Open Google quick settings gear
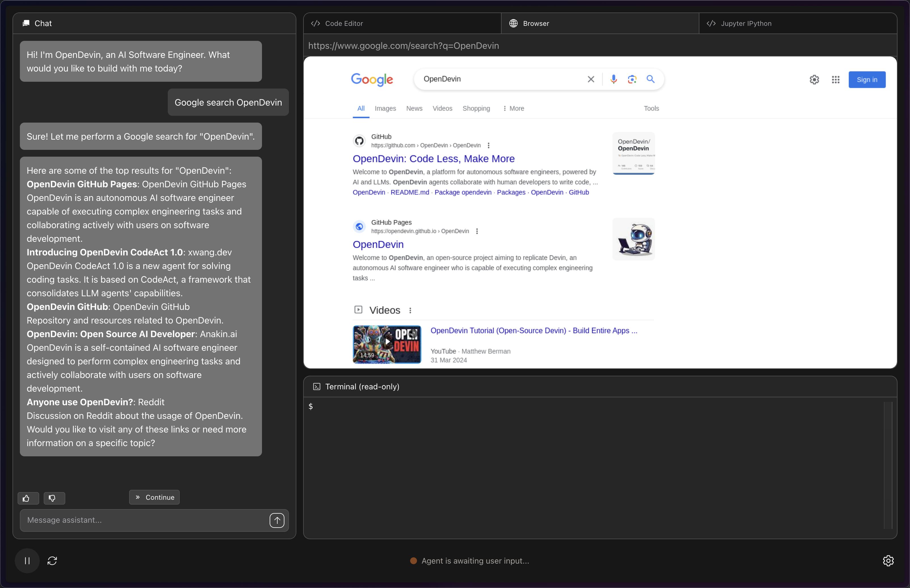The height and width of the screenshot is (588, 910). pyautogui.click(x=814, y=79)
